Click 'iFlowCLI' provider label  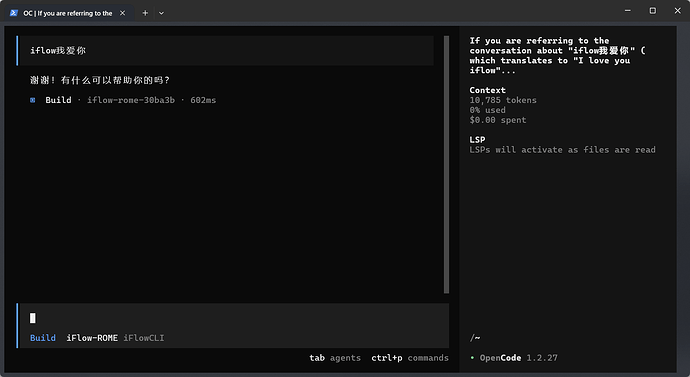point(143,338)
